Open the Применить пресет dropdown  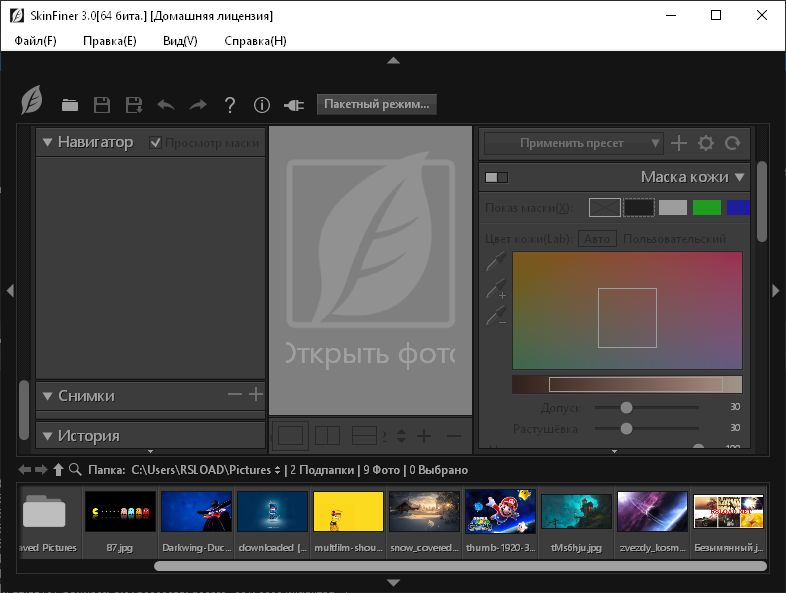573,143
